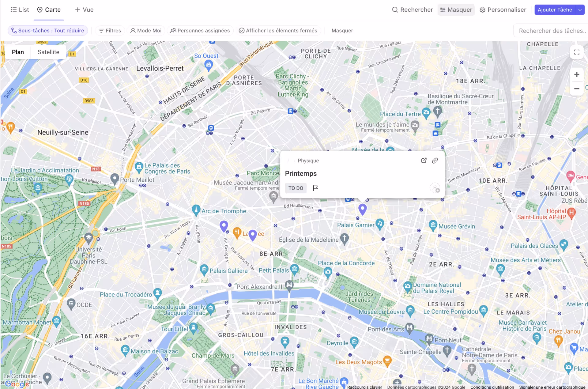This screenshot has height=389, width=588.
Task: Set a priority flag for Printemps
Action: [x=316, y=188]
